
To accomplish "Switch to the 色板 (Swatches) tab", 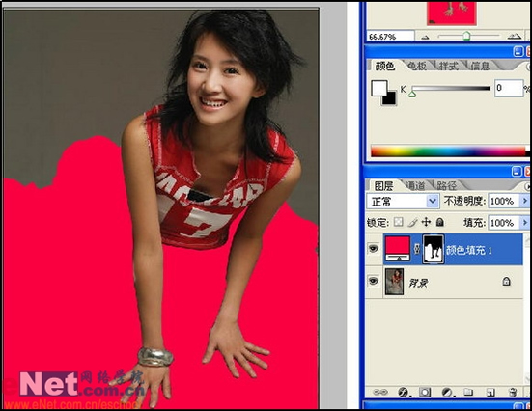I will click(417, 66).
